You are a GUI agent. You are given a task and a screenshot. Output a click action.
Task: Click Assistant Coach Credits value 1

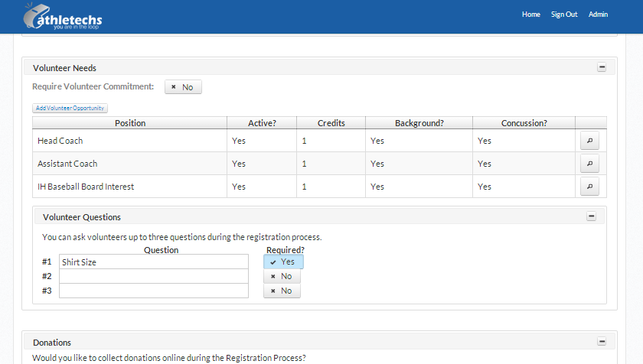[331, 164]
